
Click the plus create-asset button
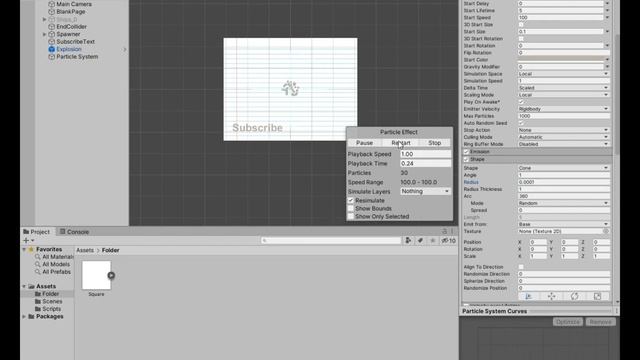pos(27,240)
